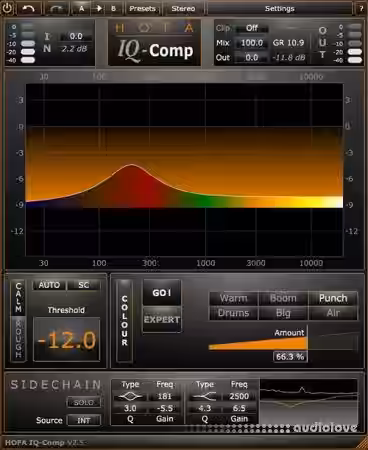This screenshot has width=368, height=450.
Task: Click the output level meter
Action: [355, 43]
